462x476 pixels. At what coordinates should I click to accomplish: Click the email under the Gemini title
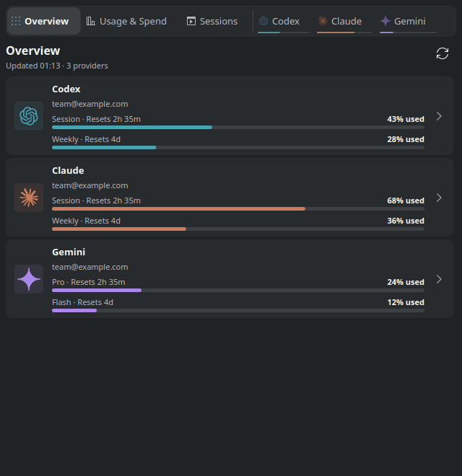point(90,267)
